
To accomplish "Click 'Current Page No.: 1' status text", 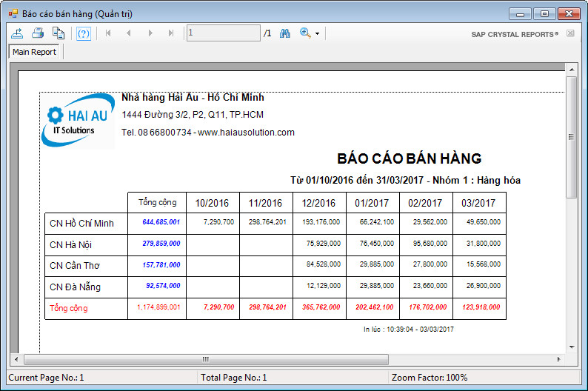I will coord(46,378).
